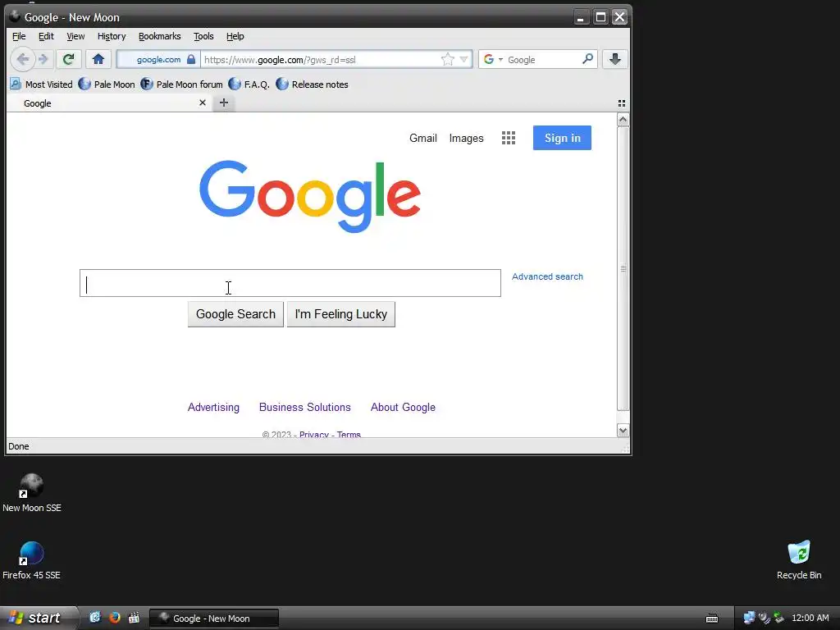Click the google.com identity label
This screenshot has height=630, width=840.
158,59
